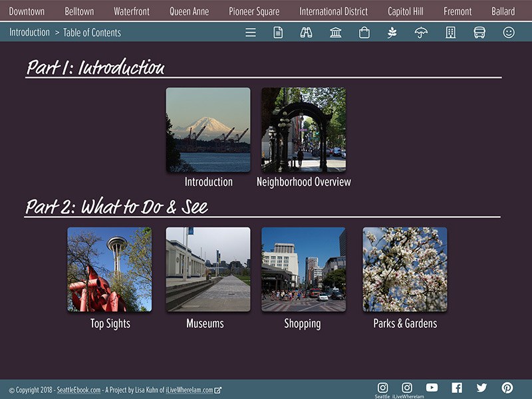Screen dimensions: 532x399
Task: Open the Space Needle Top Sights thumbnail
Action: 110,269
